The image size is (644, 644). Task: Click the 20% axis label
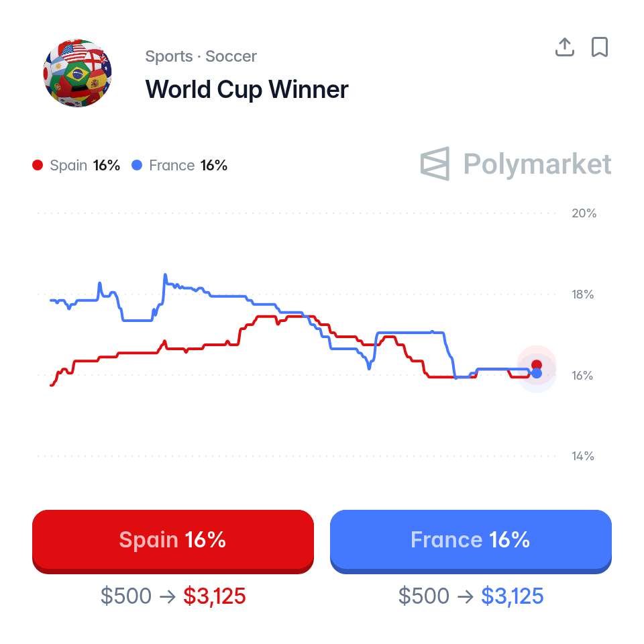[584, 213]
